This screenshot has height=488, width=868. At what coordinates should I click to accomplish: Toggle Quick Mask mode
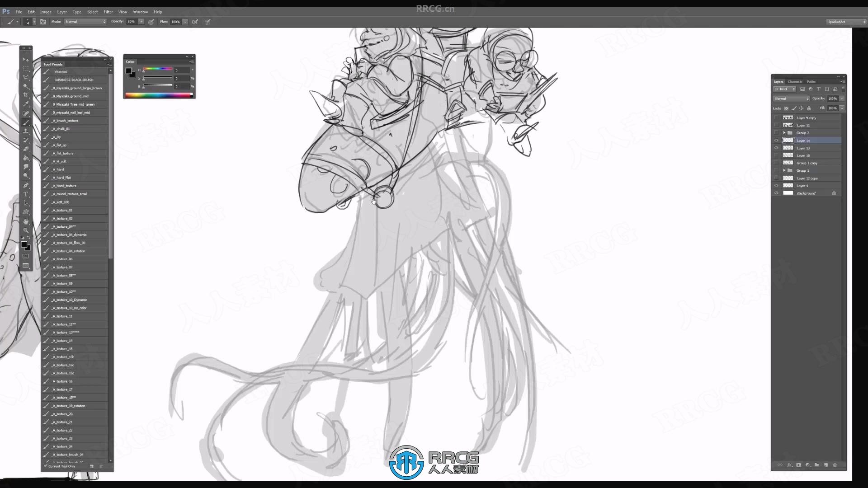(26, 256)
